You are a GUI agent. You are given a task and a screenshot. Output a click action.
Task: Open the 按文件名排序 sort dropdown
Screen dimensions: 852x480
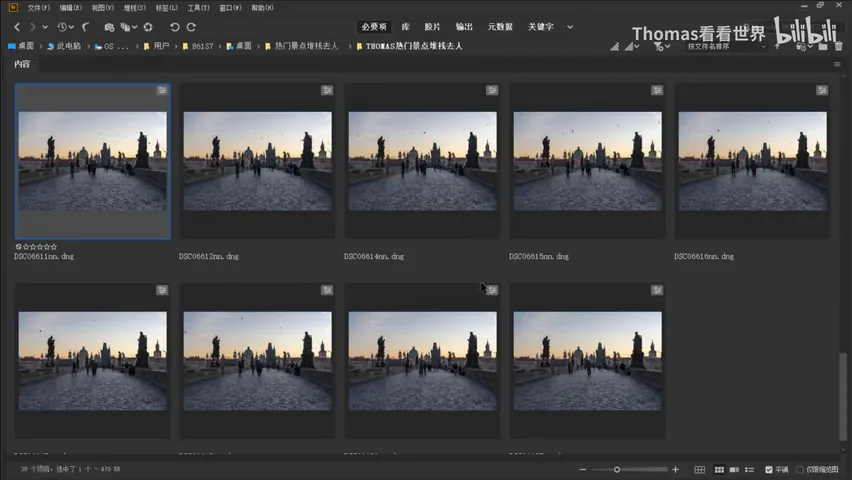coord(726,47)
